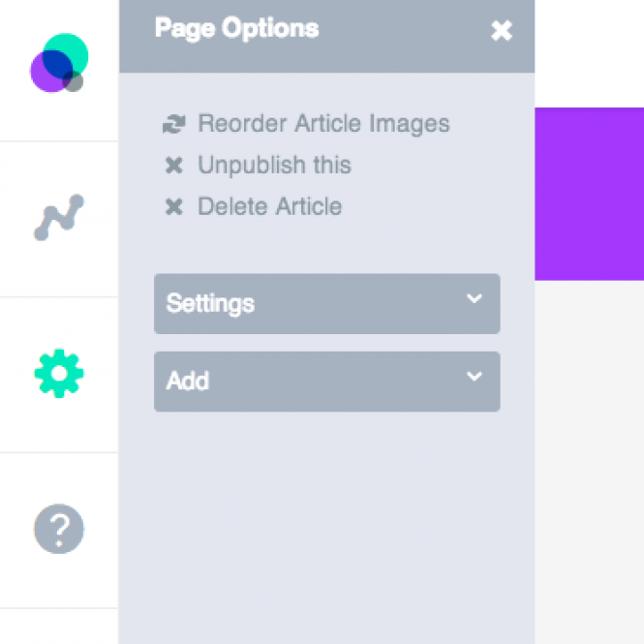Click the chevron on the Add bar

coord(475,376)
